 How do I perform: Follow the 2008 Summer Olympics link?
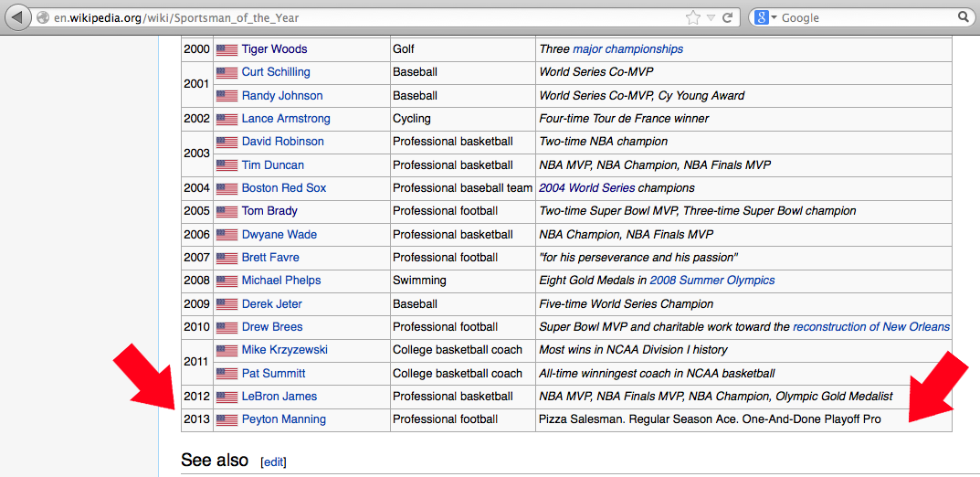click(712, 280)
